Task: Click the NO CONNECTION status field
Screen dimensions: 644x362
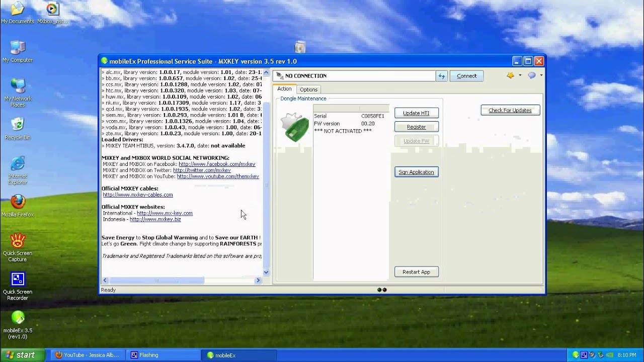Action: tap(355, 76)
